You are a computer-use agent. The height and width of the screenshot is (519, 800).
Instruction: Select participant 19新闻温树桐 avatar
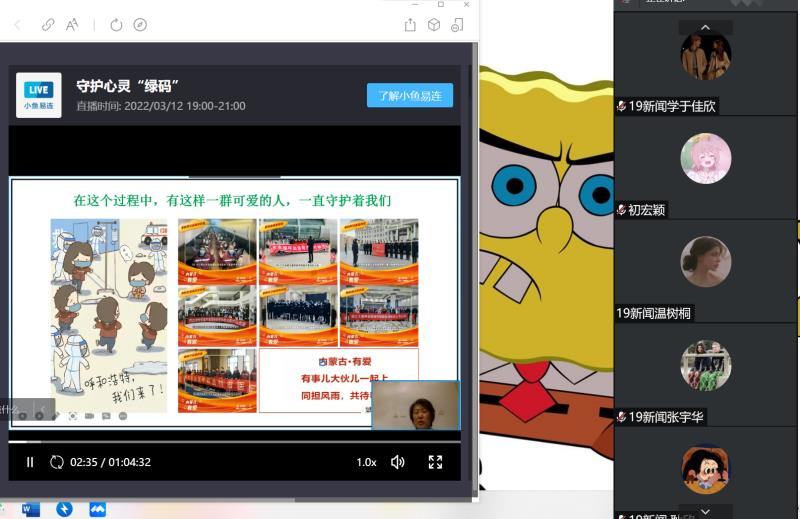point(706,262)
